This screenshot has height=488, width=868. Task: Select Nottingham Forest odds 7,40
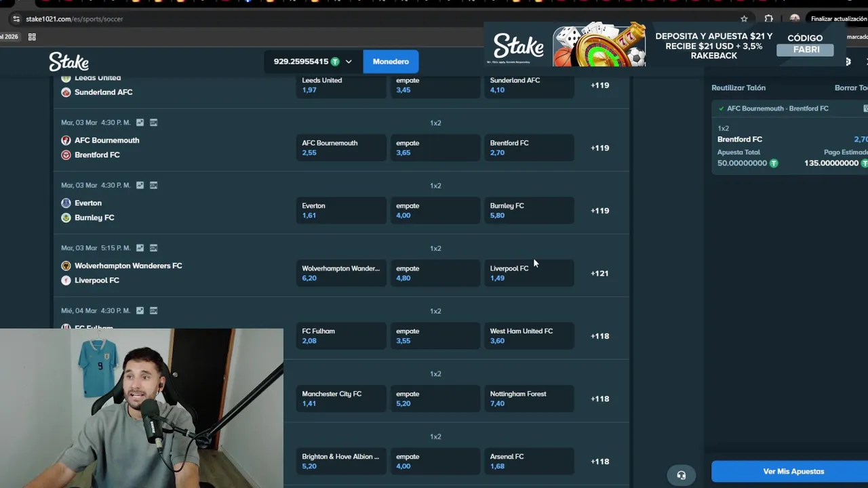tap(530, 399)
